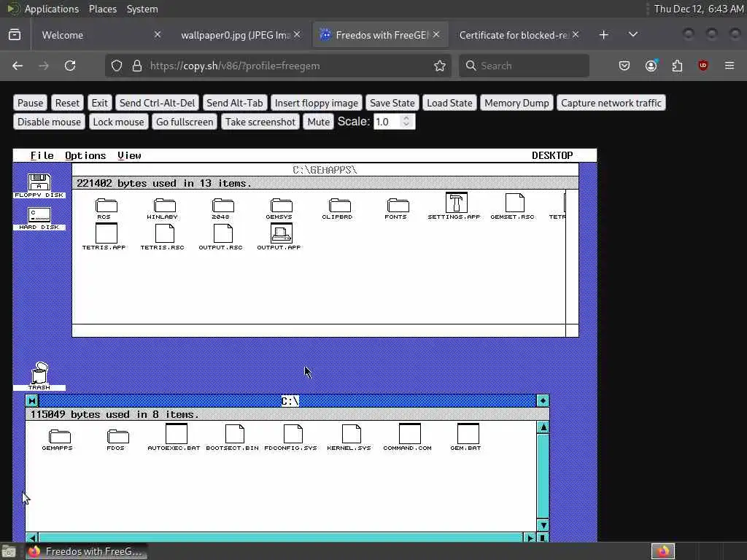This screenshot has width=747, height=560.
Task: Click Go fullscreen button
Action: pyautogui.click(x=185, y=122)
